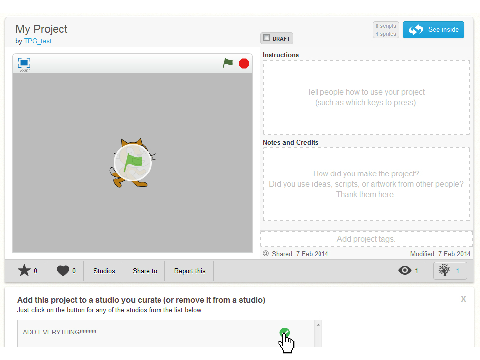
Task: Click into the Notes and Credits box
Action: tap(366, 184)
